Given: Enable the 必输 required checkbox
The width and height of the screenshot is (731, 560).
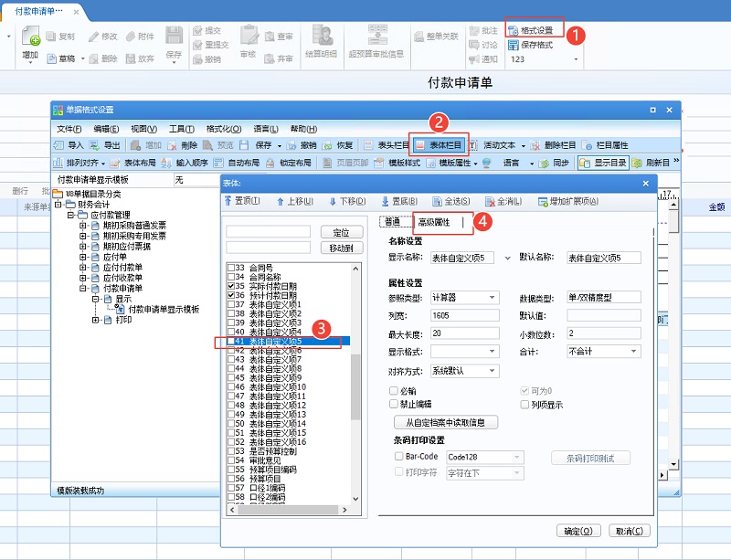Looking at the screenshot, I should pyautogui.click(x=394, y=390).
